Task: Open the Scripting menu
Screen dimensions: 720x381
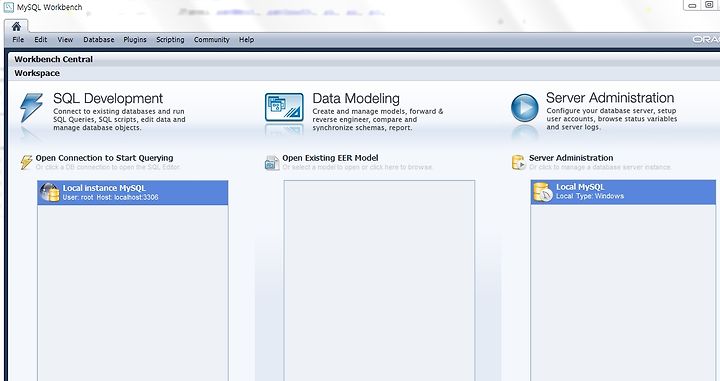Action: pyautogui.click(x=170, y=39)
